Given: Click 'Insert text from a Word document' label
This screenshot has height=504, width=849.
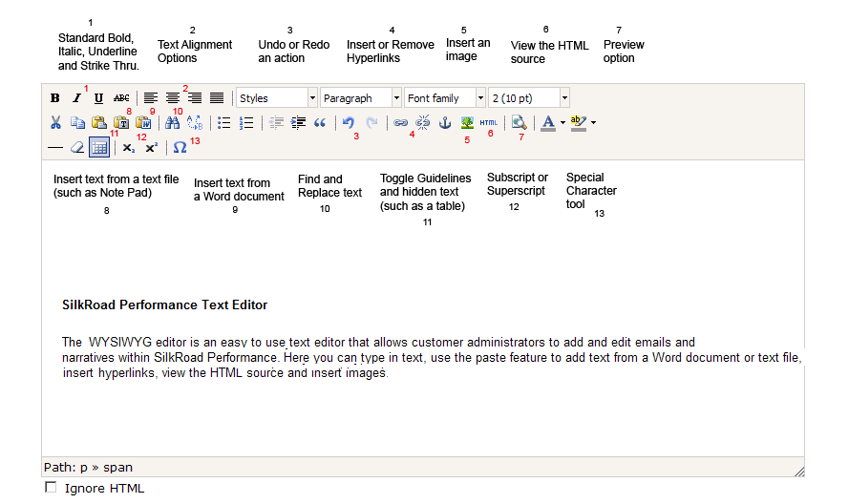Looking at the screenshot, I should [x=239, y=189].
